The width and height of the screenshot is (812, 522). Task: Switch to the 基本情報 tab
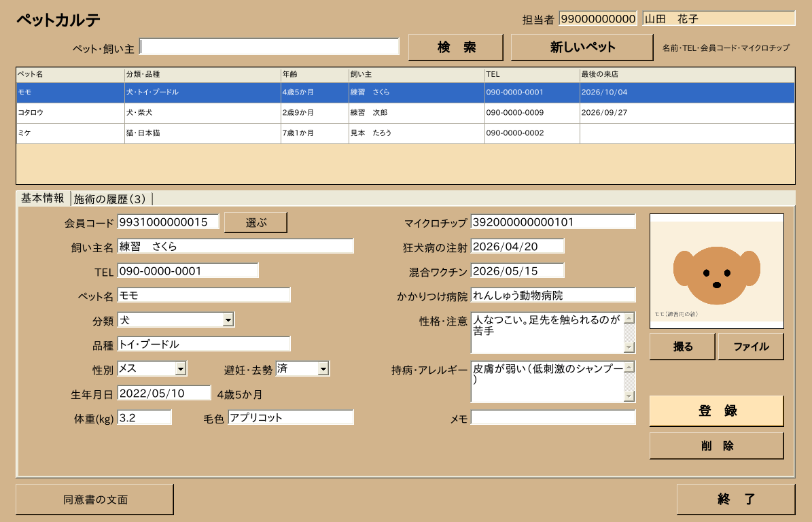pos(43,198)
